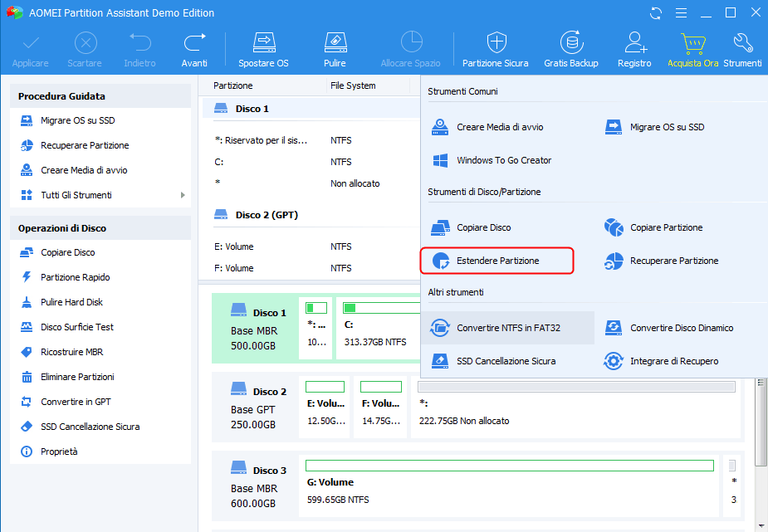
Task: Click the Disco 1 Base MBR 500.00GB block
Action: coord(255,329)
